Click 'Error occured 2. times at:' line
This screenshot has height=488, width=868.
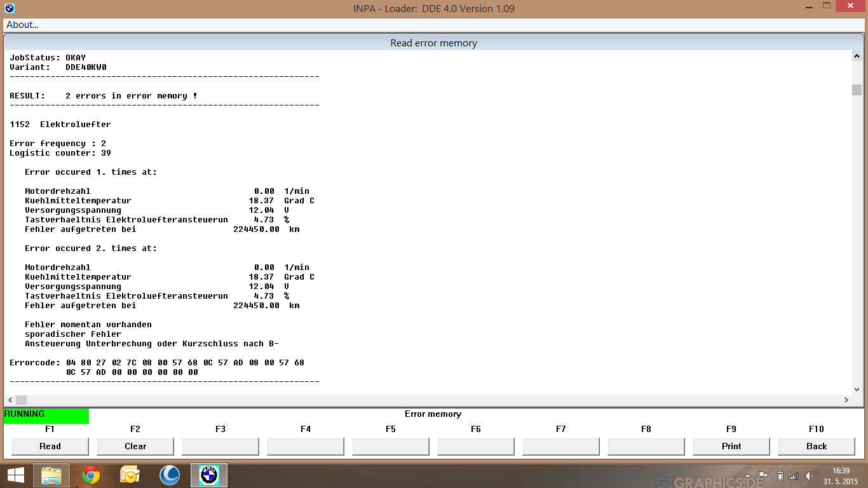tap(91, 248)
